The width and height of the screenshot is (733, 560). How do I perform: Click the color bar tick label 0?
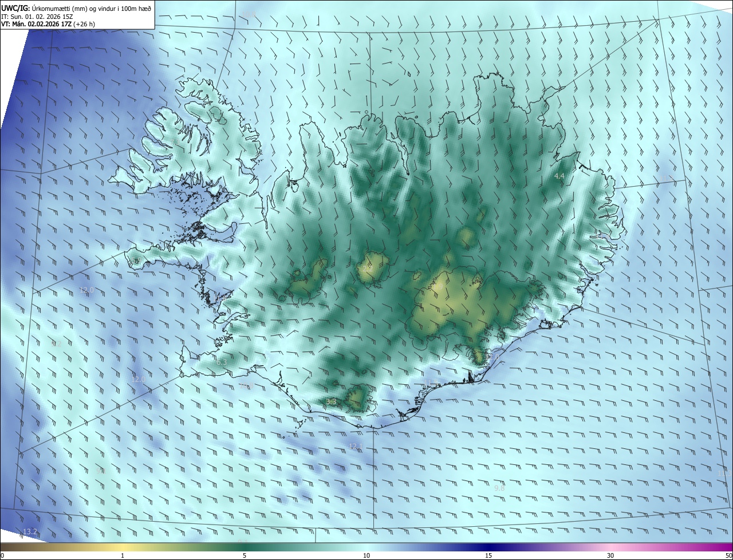[2, 556]
